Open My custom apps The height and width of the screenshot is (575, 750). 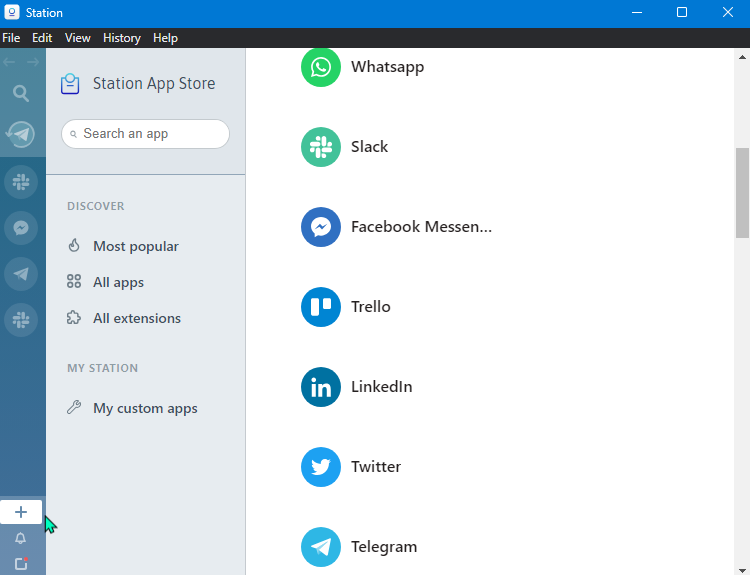[145, 408]
